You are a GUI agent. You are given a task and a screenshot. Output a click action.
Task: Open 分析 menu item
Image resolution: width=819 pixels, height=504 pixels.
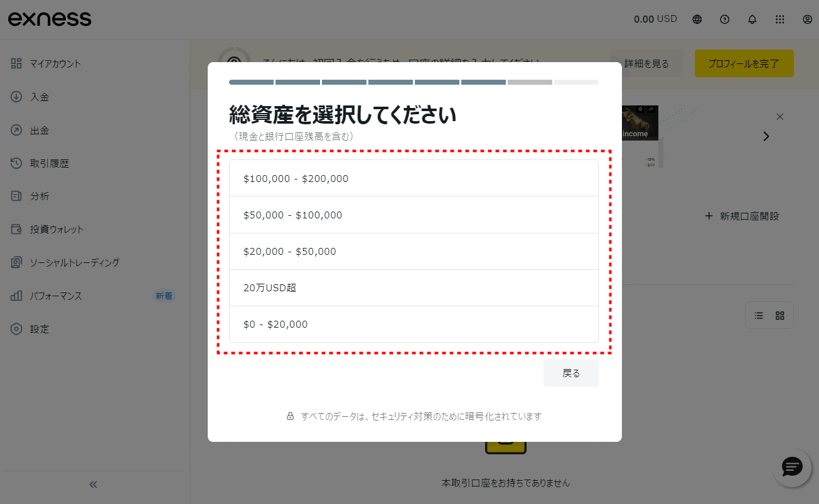40,196
